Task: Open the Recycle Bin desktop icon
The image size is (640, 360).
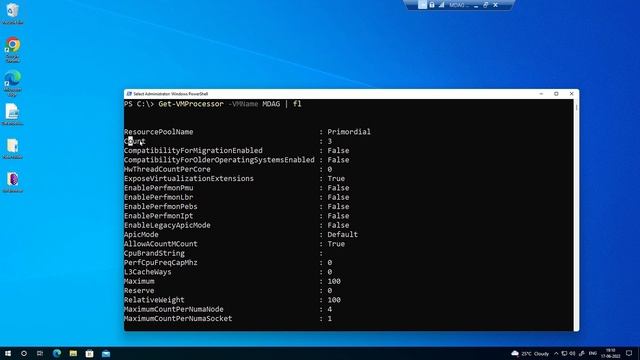Action: tap(13, 12)
